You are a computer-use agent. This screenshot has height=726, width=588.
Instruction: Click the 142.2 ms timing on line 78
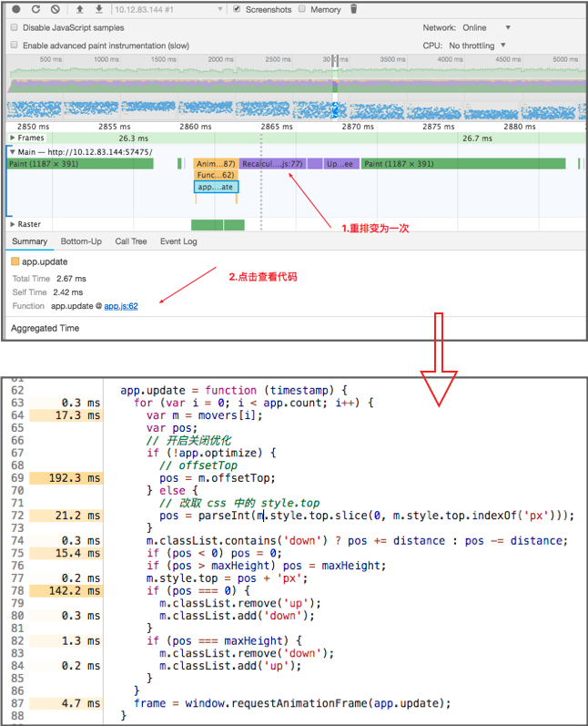pyautogui.click(x=75, y=591)
